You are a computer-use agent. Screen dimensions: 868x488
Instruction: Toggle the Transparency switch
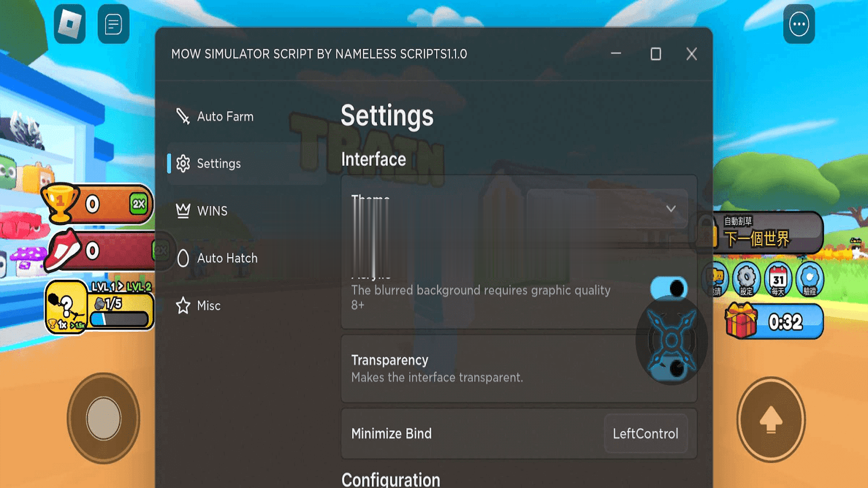click(668, 369)
